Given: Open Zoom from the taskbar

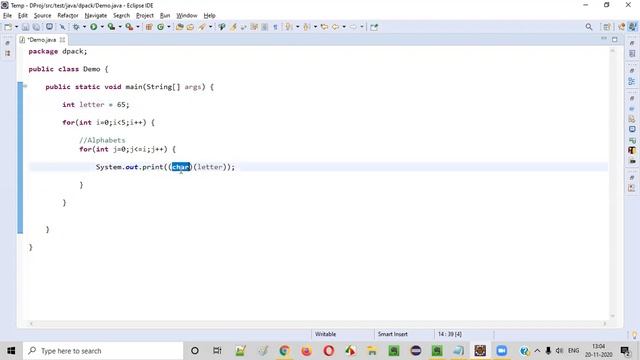Looking at the screenshot, I should tap(502, 351).
